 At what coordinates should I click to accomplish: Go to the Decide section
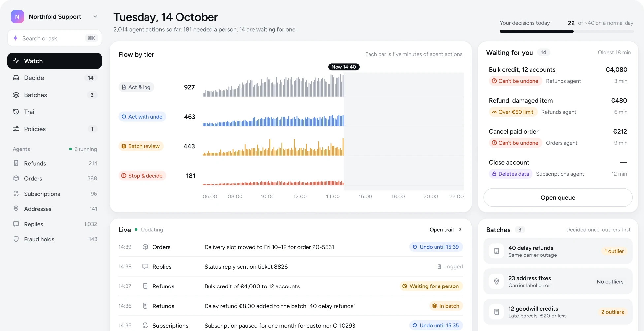click(54, 78)
